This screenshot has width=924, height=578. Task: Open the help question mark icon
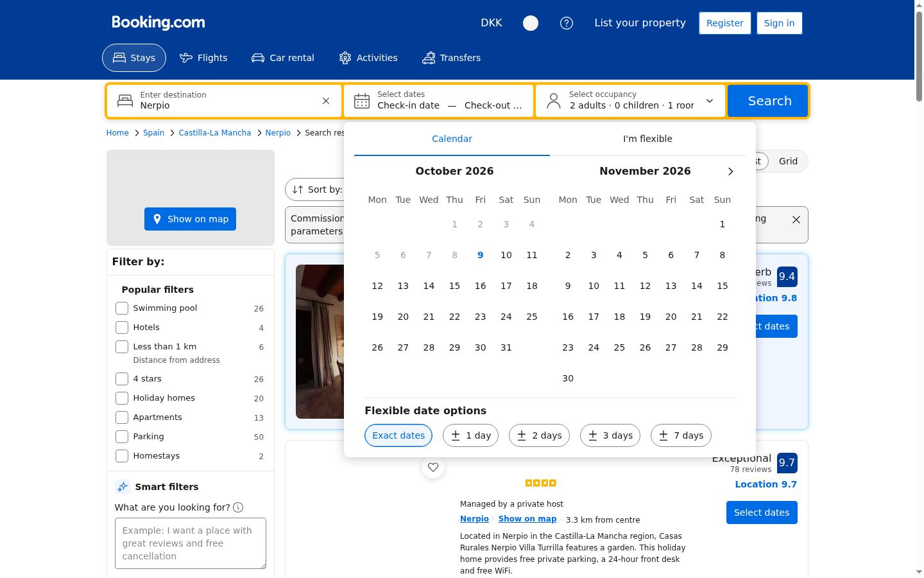tap(567, 23)
